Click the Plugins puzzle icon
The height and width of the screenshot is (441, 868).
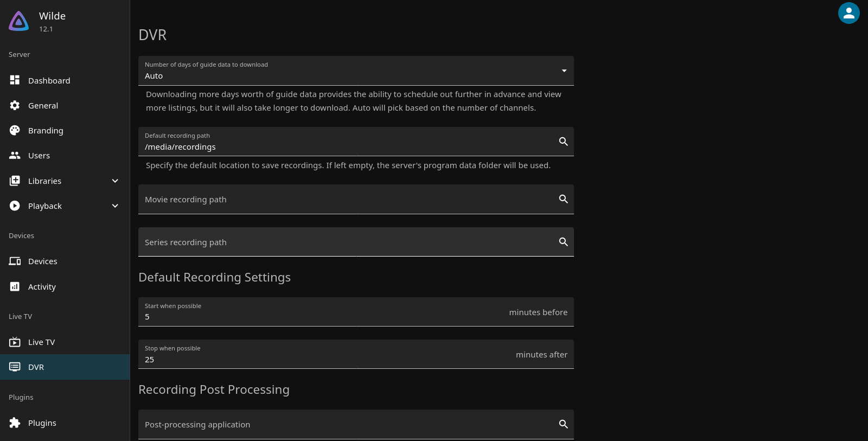tap(15, 423)
